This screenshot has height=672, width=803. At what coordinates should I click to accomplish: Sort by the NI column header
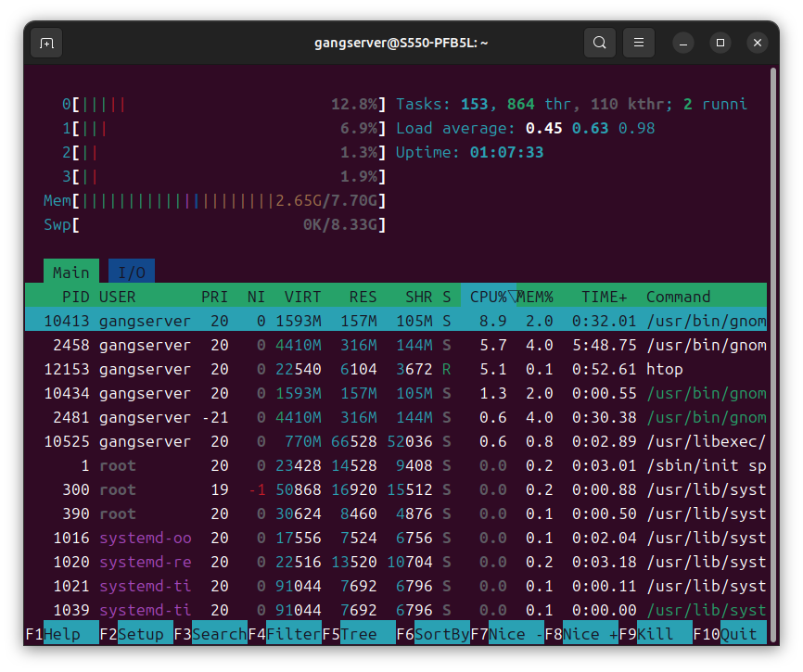pos(256,297)
